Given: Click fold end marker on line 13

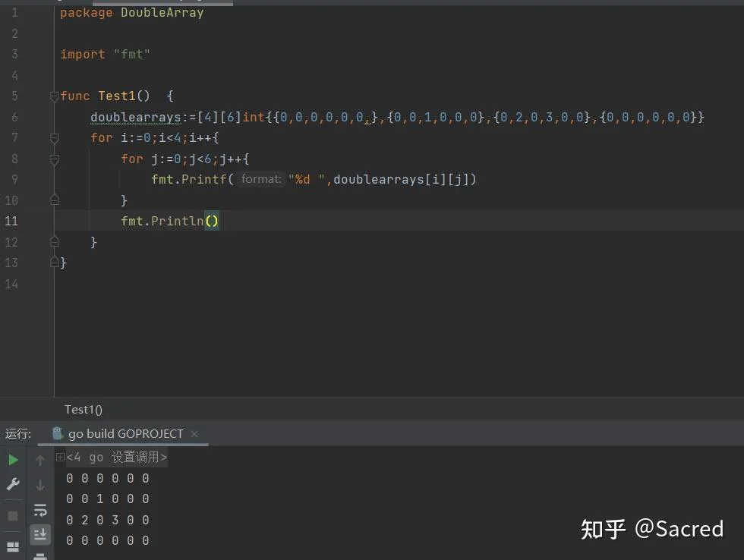Looking at the screenshot, I should click(54, 263).
